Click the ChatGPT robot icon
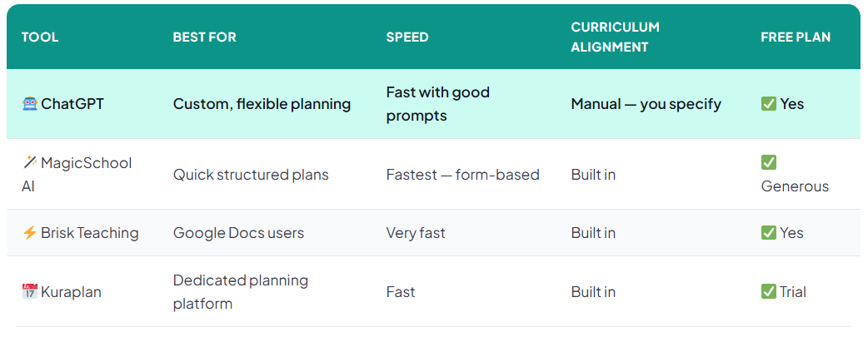 (x=29, y=104)
